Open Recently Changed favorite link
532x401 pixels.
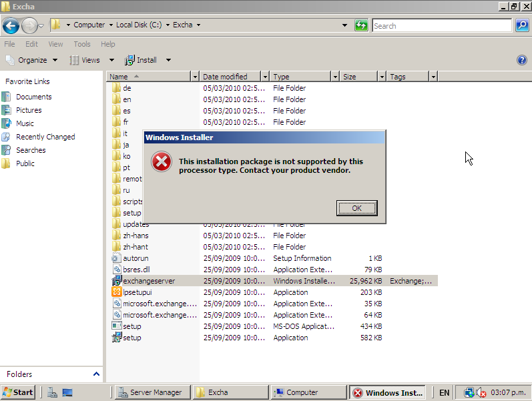(45, 137)
